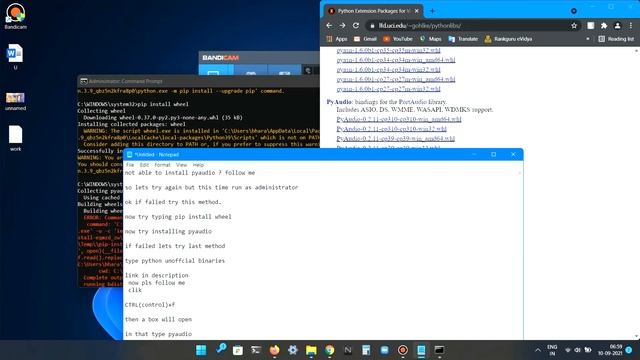Image resolution: width=640 pixels, height=360 pixels.
Task: Open Microsoft Store from taskbar
Action: coord(238,350)
